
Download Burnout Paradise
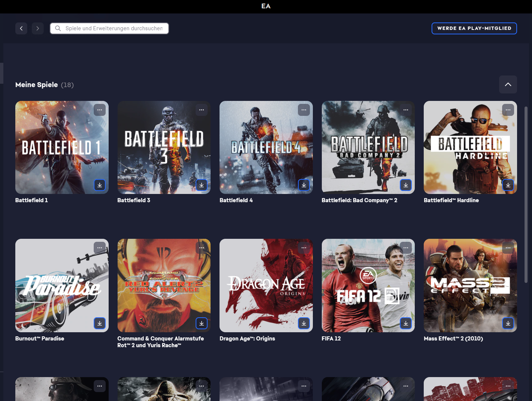point(100,323)
